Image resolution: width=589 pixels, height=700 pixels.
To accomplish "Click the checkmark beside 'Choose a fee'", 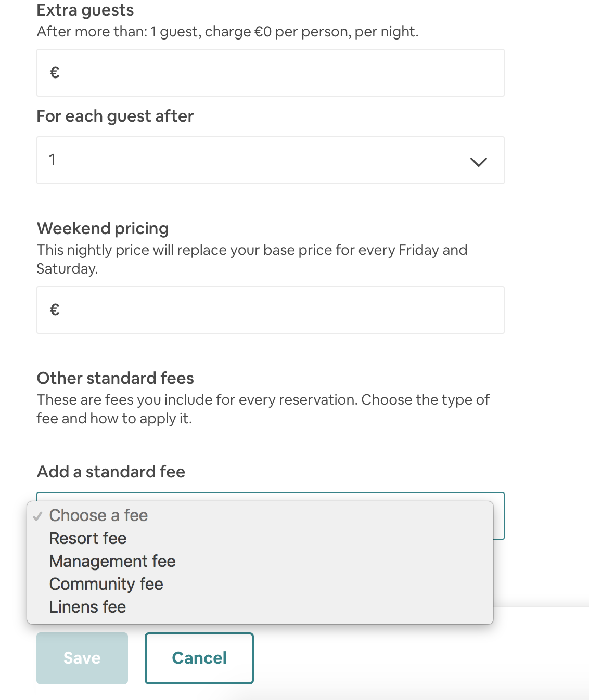I will coord(36,516).
